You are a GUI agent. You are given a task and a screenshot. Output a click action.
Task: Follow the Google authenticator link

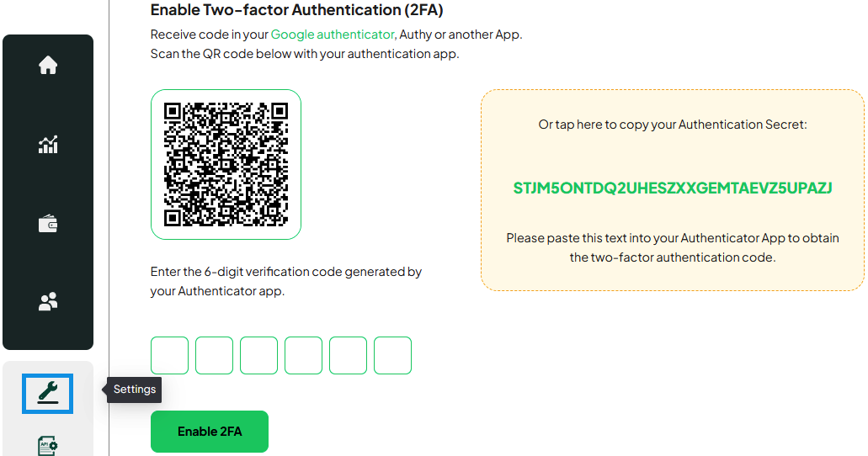tap(333, 34)
